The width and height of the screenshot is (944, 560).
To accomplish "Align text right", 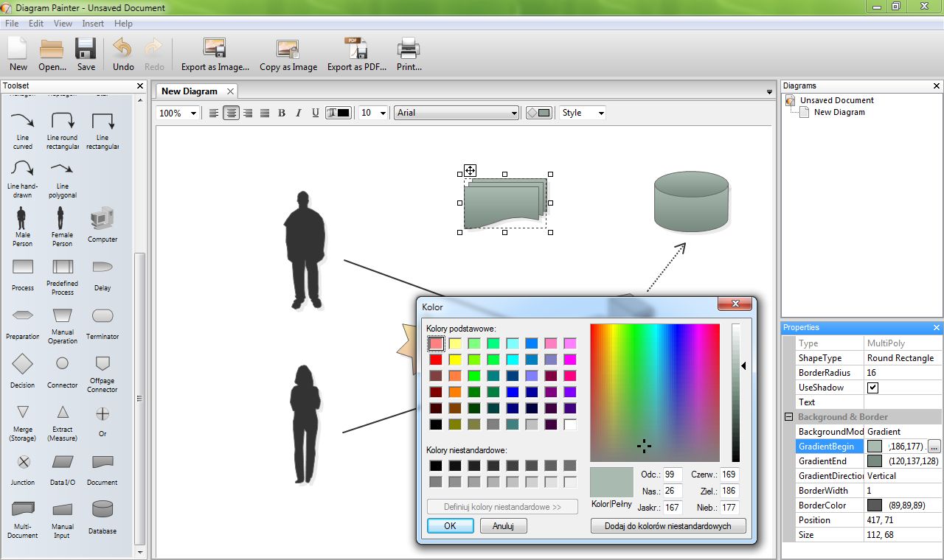I will click(x=248, y=113).
